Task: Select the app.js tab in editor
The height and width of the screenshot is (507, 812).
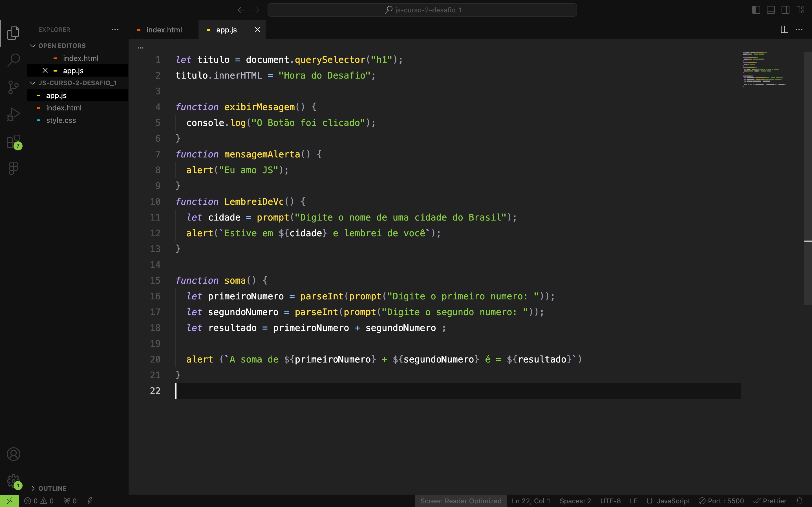Action: 227,30
